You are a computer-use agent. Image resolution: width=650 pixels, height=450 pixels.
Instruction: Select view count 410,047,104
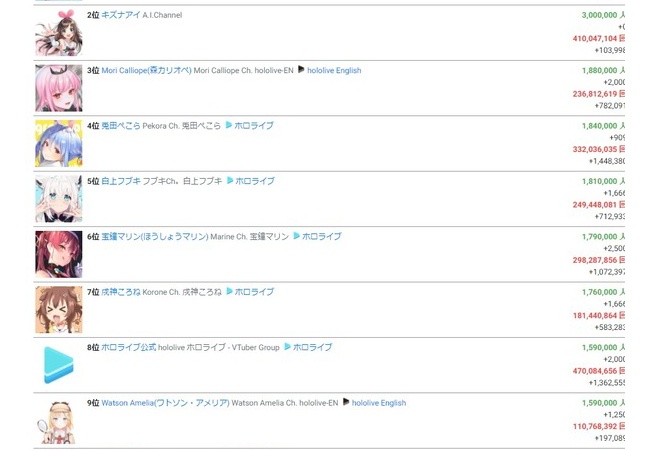595,39
